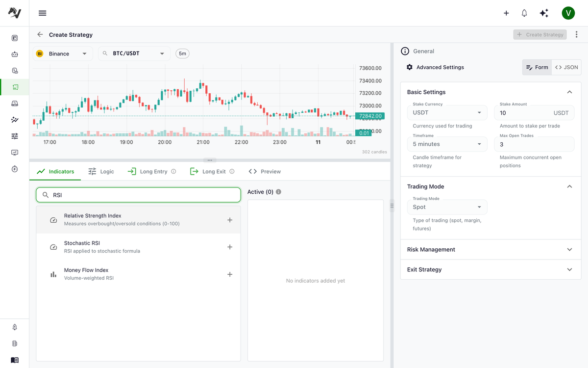The image size is (588, 368).
Task: Open the laptop gauge icon in sidebar
Action: (x=15, y=104)
